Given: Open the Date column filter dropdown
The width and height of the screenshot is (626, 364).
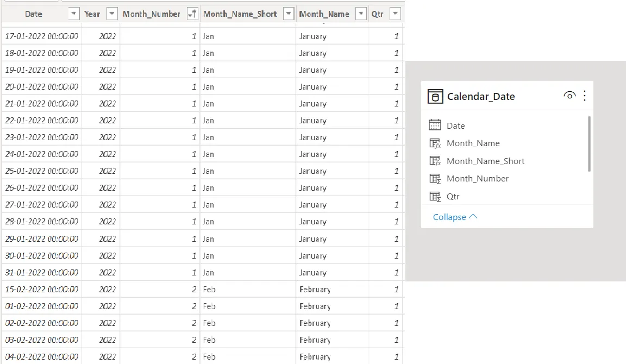Looking at the screenshot, I should pos(73,14).
